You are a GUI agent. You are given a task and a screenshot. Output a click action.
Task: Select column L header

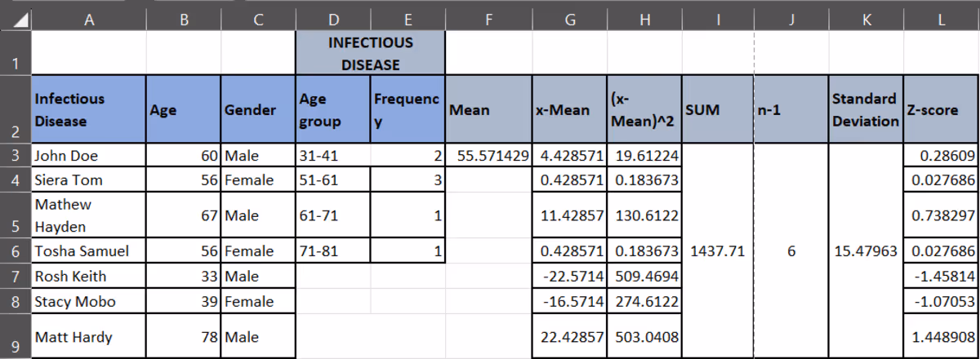point(941,18)
